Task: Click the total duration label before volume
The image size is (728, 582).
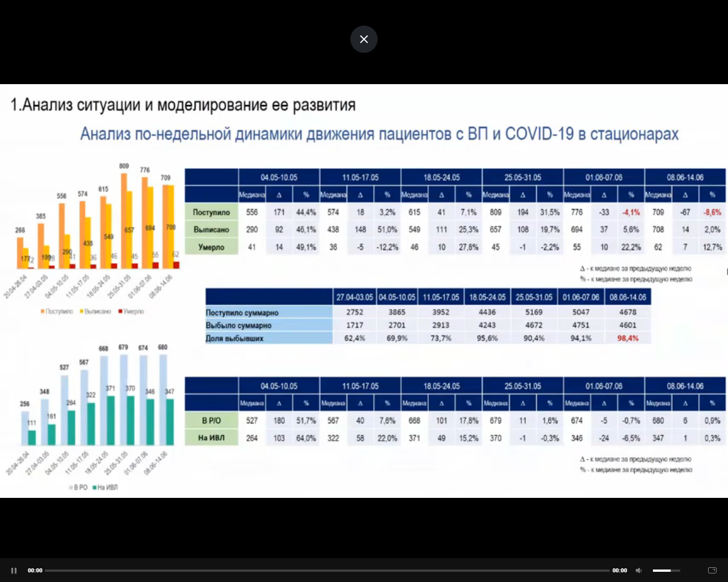Action: (619, 570)
